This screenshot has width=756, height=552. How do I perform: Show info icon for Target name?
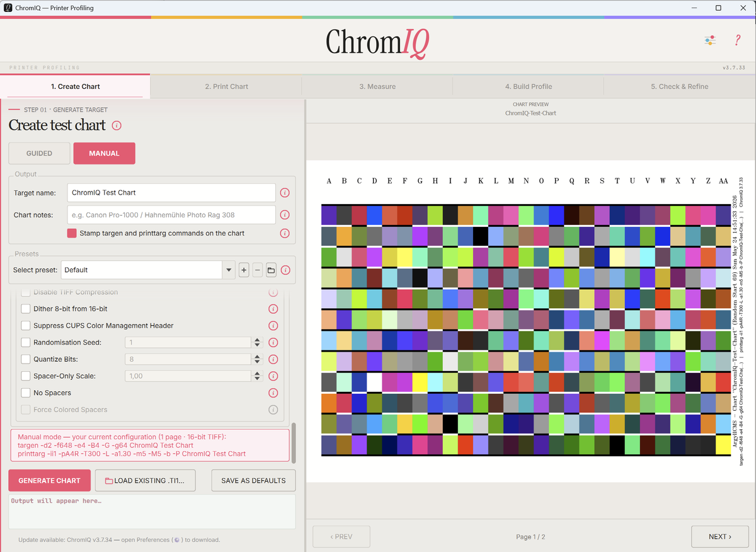(x=285, y=193)
